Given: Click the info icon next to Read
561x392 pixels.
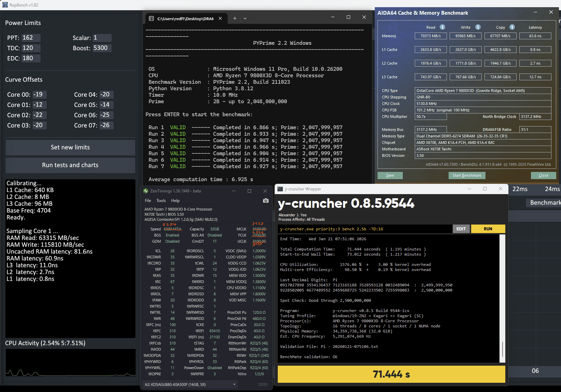Looking at the screenshot, I should [442, 27].
